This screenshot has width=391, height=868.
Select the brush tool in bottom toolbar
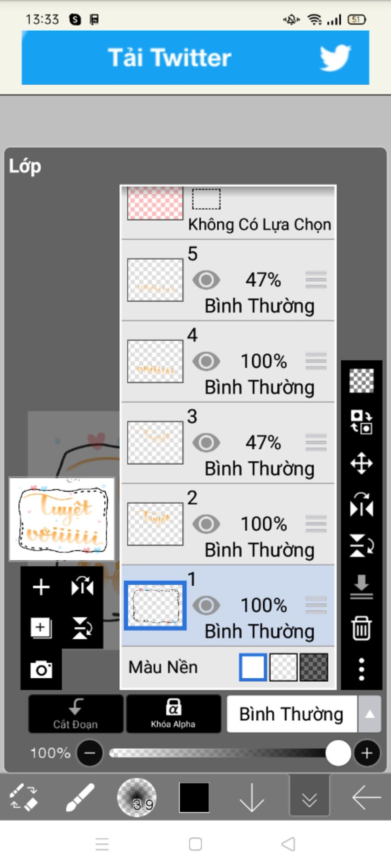tap(80, 797)
